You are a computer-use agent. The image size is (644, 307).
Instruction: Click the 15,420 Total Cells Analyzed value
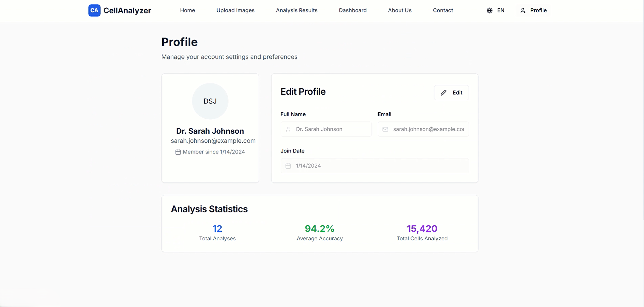coord(422,229)
